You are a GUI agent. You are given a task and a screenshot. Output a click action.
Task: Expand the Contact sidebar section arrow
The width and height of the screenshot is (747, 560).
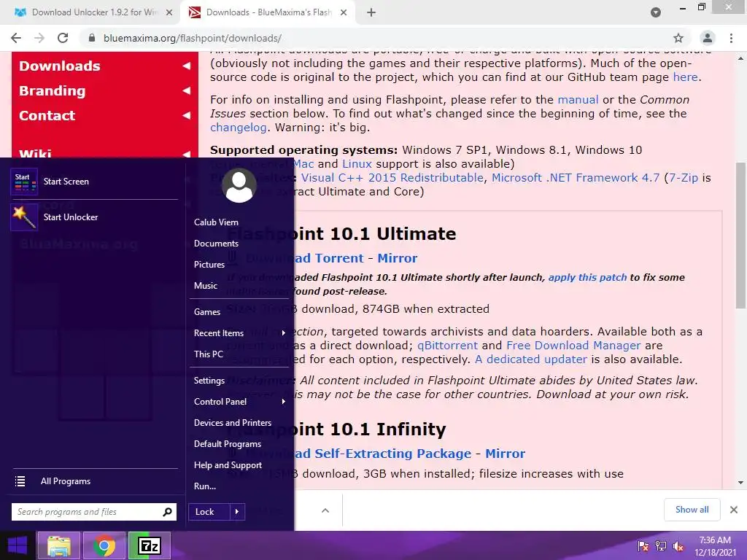(x=186, y=115)
